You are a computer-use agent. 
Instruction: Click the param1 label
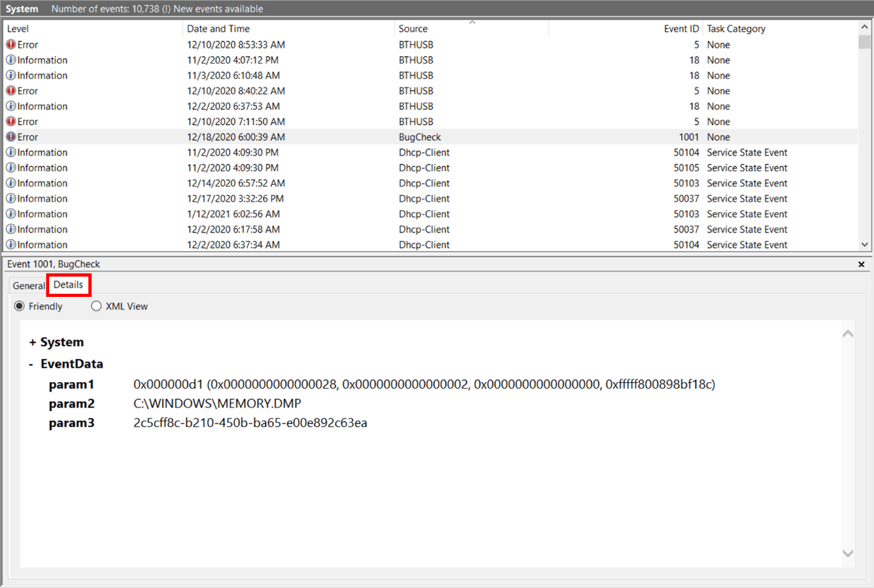(72, 385)
